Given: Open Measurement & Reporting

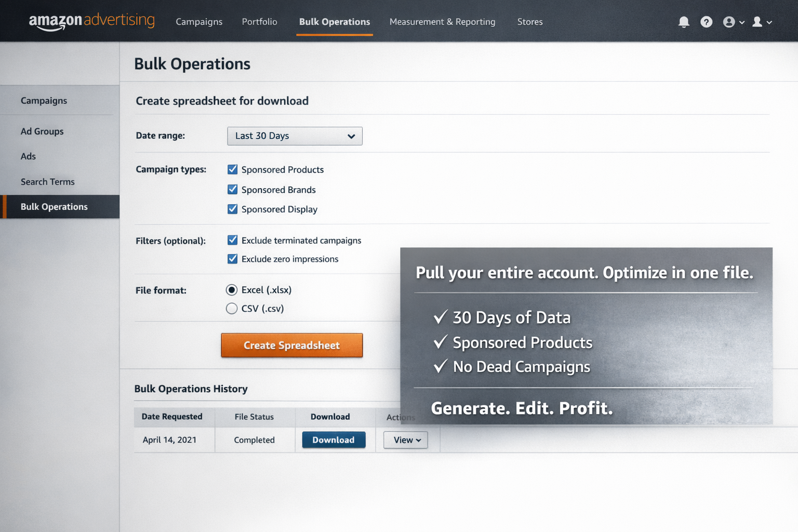Looking at the screenshot, I should 442,21.
